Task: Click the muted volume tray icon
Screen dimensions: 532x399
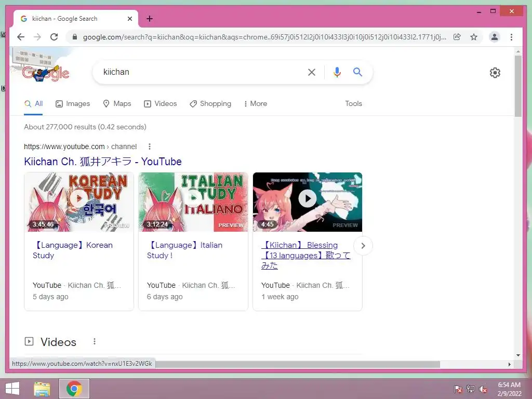Action: [x=483, y=389]
